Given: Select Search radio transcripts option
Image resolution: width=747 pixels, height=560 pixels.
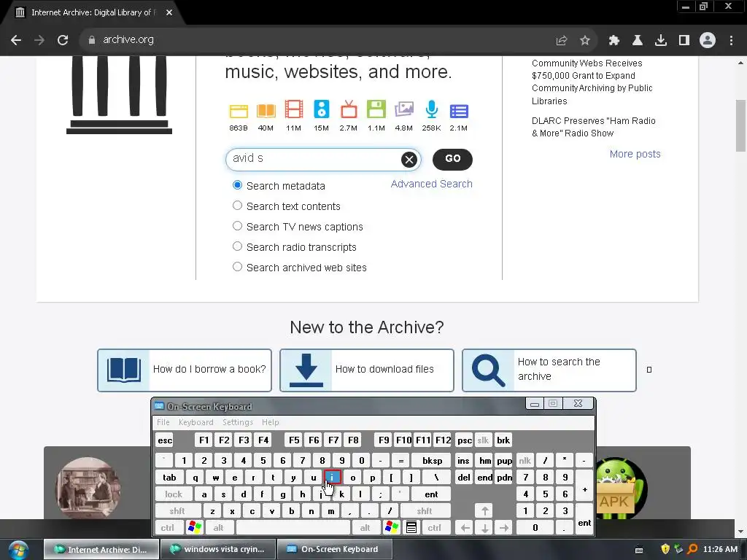Looking at the screenshot, I should click(x=237, y=246).
